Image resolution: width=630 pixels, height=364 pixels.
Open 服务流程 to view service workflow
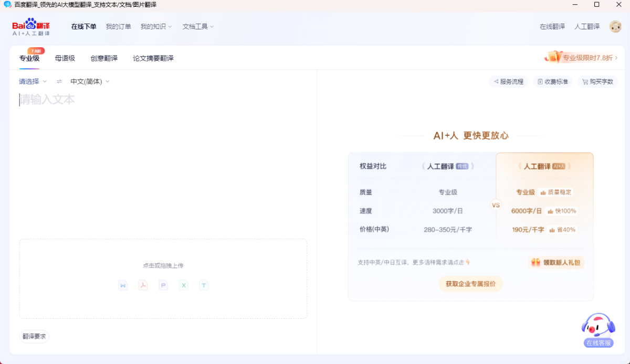click(508, 81)
